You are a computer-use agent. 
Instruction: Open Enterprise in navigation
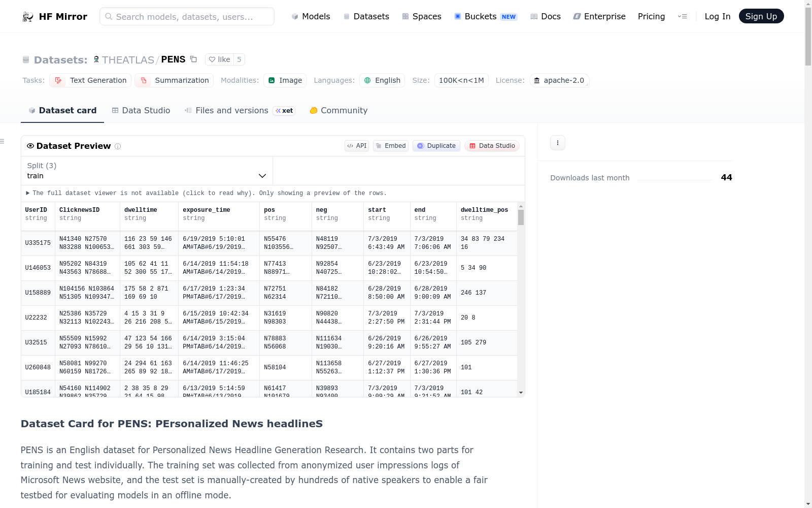[599, 17]
